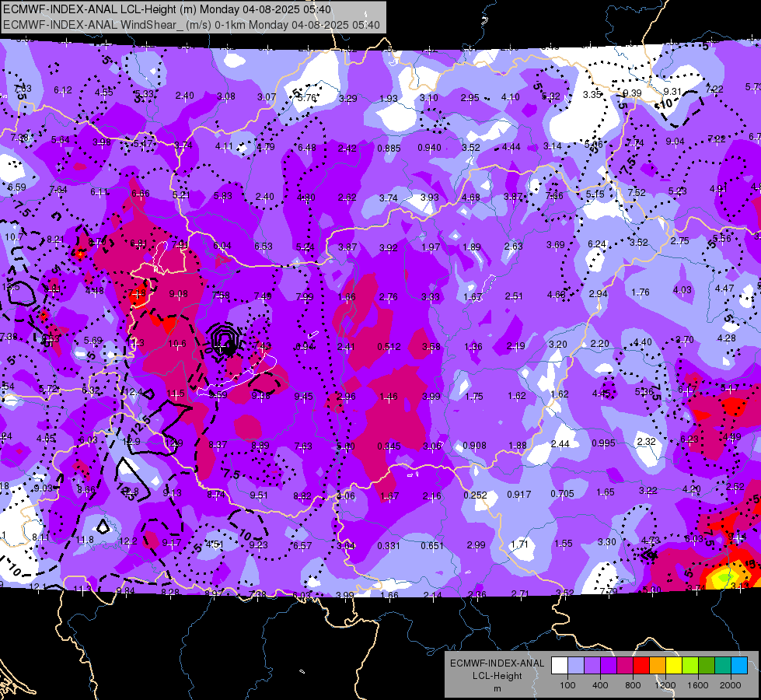The height and width of the screenshot is (700, 761).
Task: Click the wind shear value 9.39
Action: click(x=632, y=93)
